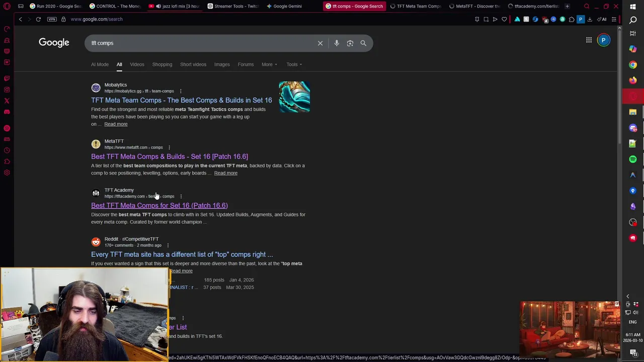Screen dimensions: 644x362
Task: Expand the Tools dropdown
Action: [294, 64]
